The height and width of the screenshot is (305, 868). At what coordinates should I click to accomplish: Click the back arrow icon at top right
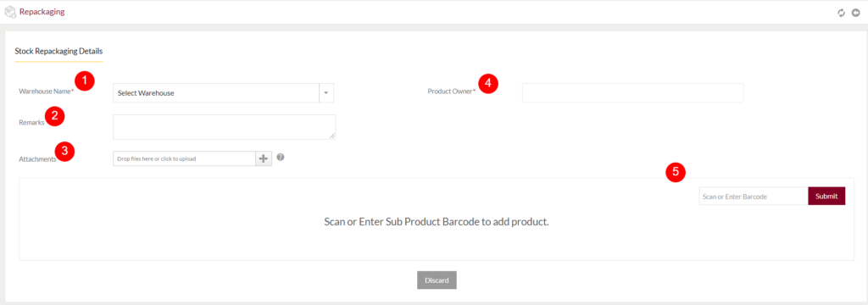click(856, 13)
